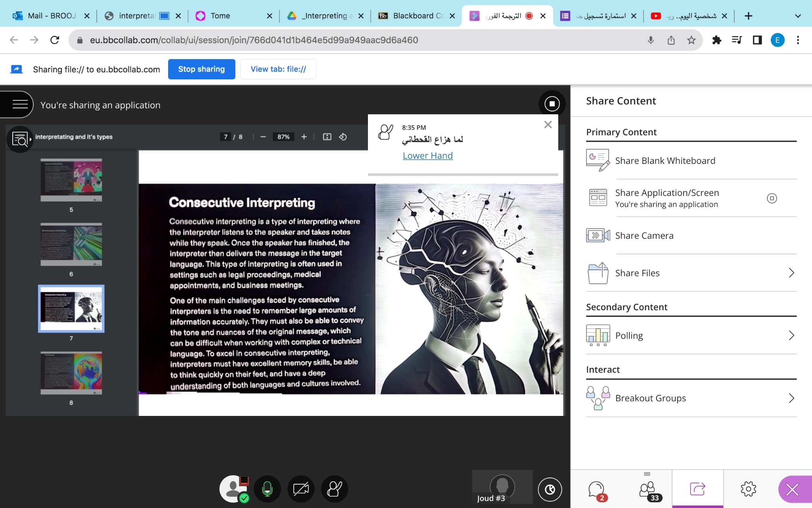Viewport: 812px width, 508px height.
Task: Rotate the PDF page icon
Action: click(343, 137)
